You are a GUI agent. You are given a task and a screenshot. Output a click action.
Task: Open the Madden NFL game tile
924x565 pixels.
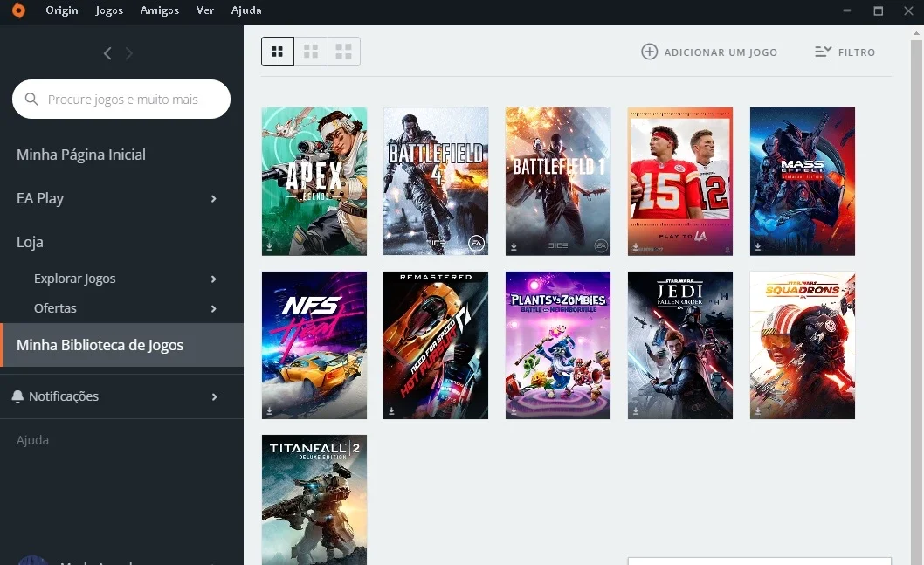pyautogui.click(x=680, y=182)
